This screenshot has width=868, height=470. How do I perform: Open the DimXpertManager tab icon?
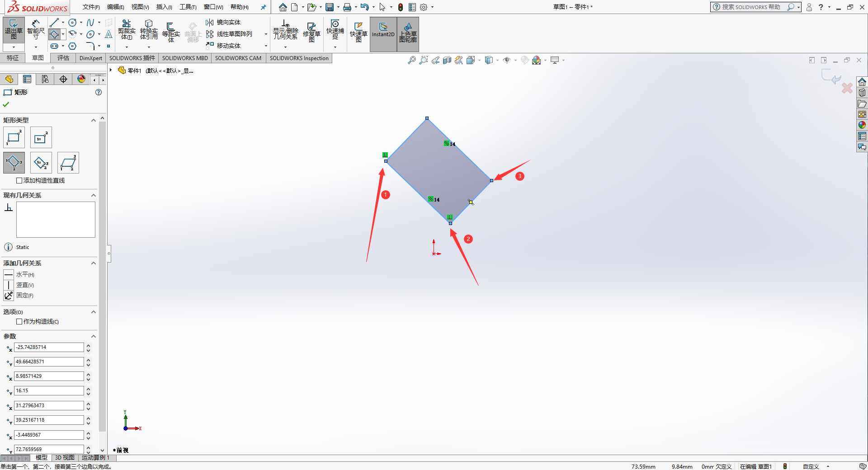coord(63,80)
